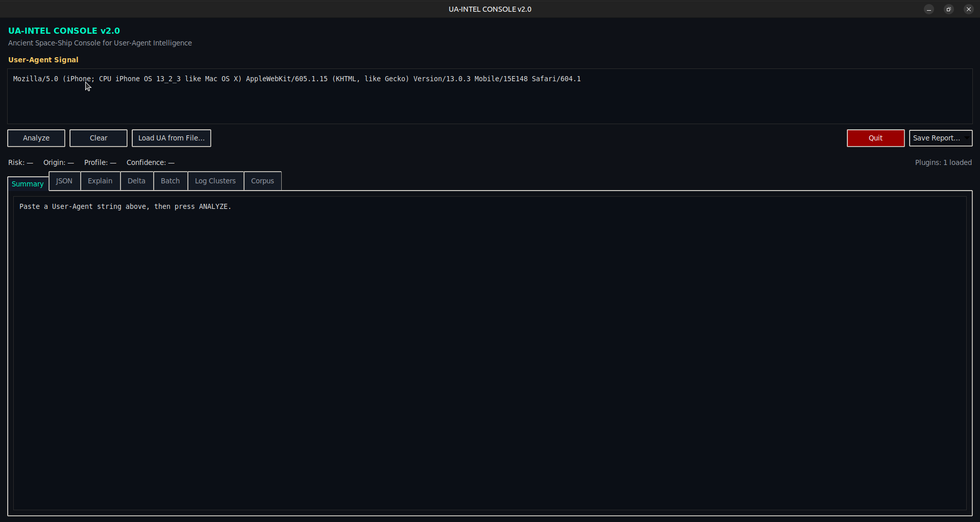
Task: Click the Risk indicator label
Action: point(20,162)
